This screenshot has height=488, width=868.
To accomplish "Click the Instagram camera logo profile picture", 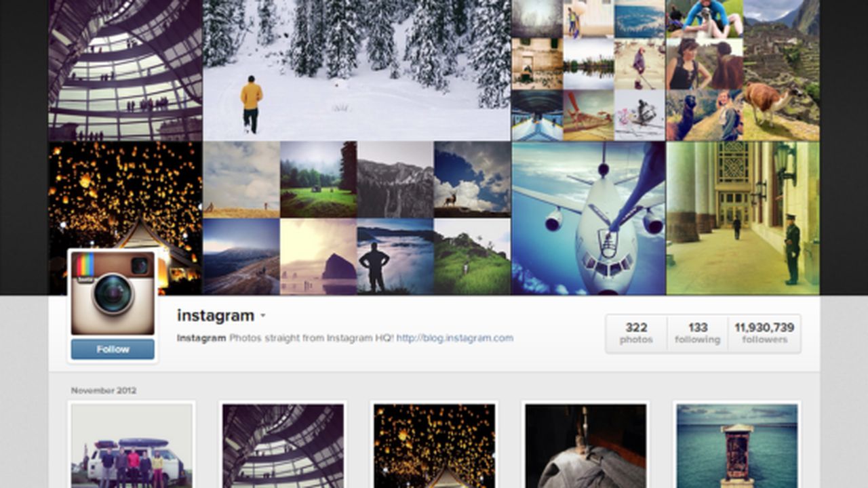I will (x=113, y=293).
